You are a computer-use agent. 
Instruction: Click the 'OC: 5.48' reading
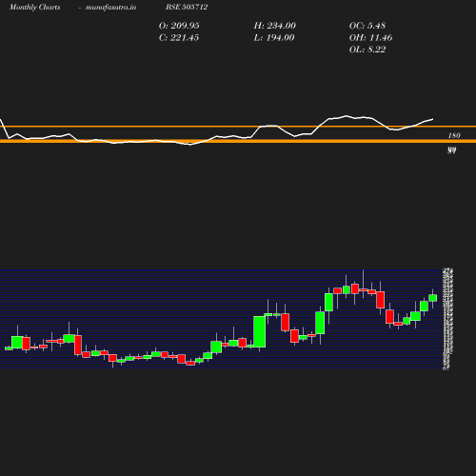(367, 26)
